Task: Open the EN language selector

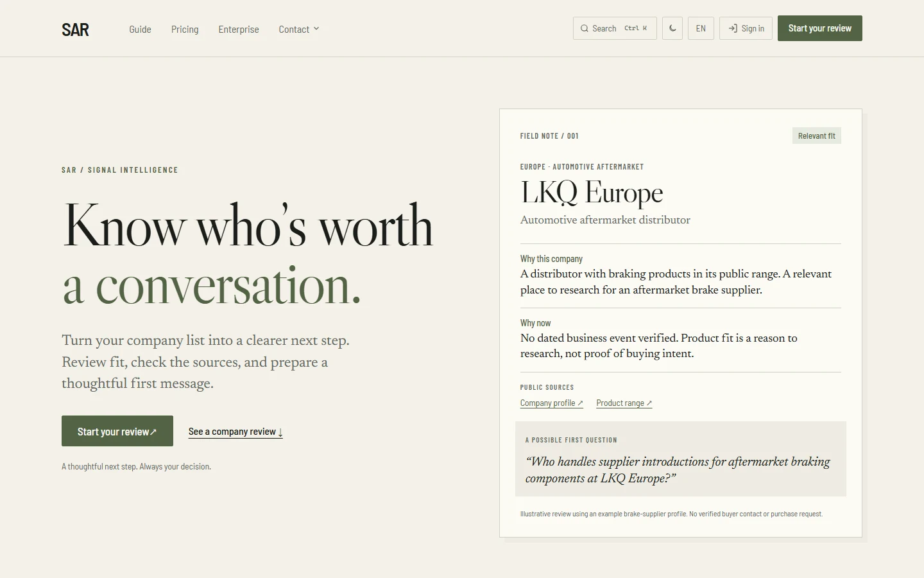Action: click(x=701, y=28)
